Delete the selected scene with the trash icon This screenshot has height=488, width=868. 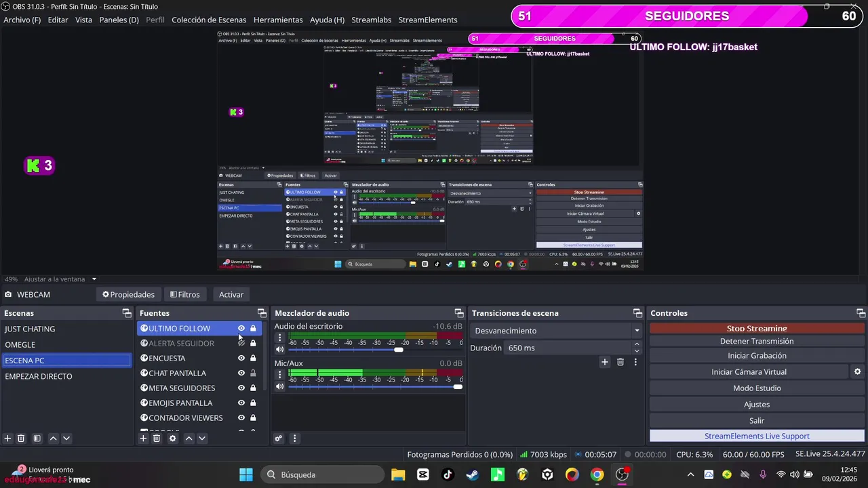(21, 439)
